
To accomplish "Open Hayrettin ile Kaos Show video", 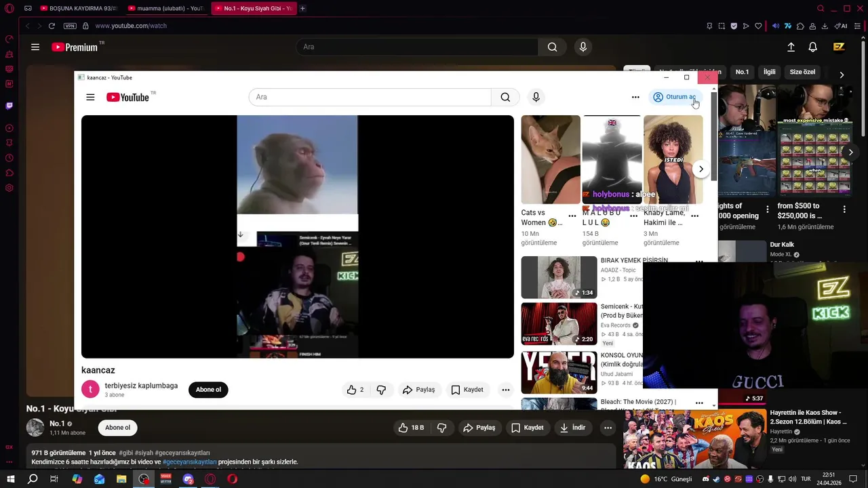I will coord(695,438).
